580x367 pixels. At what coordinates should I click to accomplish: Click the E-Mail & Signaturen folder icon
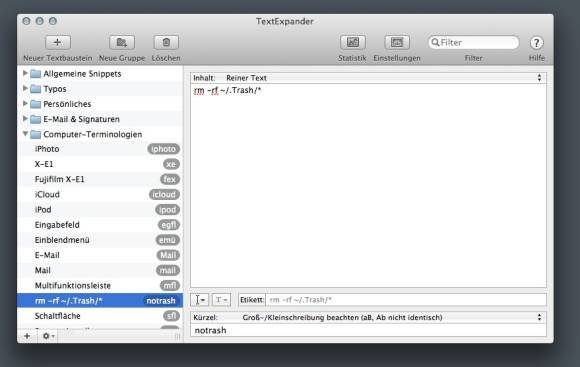point(36,119)
